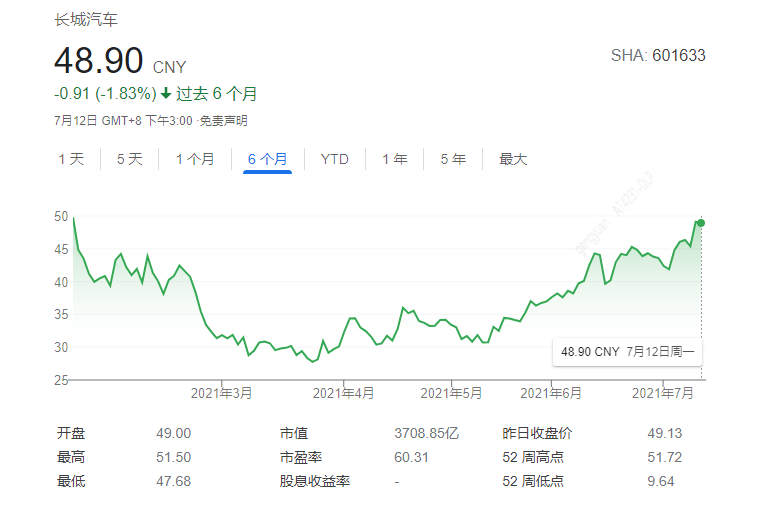
Task: Click the 2021年3月 axis label
Action: click(x=221, y=393)
